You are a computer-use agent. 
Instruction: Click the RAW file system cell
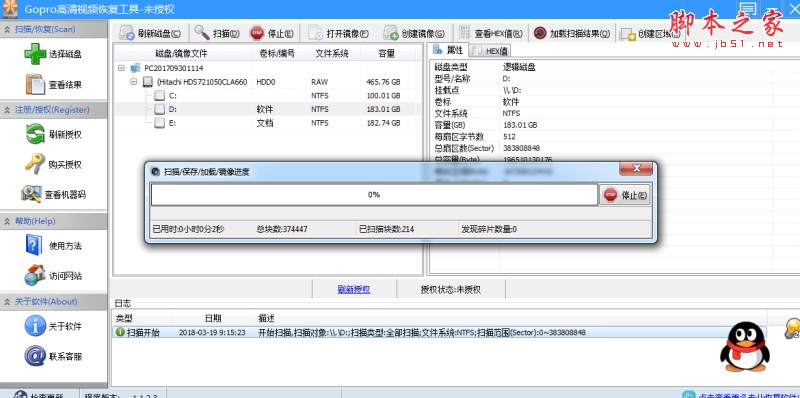[x=319, y=82]
